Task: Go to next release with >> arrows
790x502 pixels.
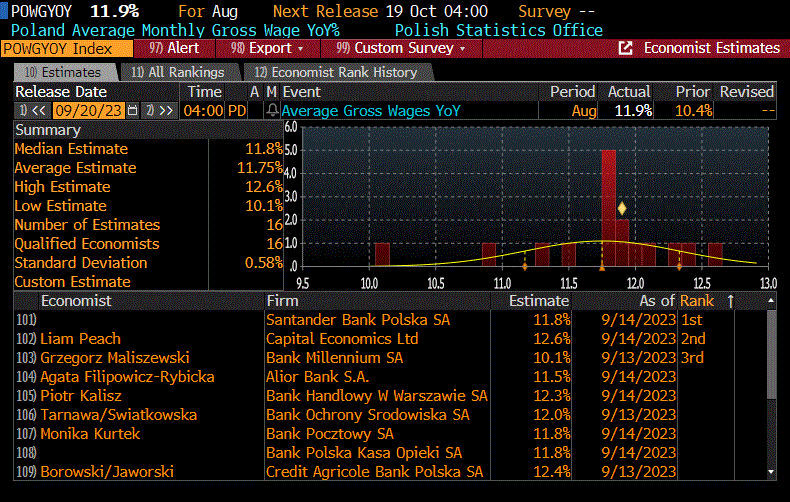Action: point(160,110)
